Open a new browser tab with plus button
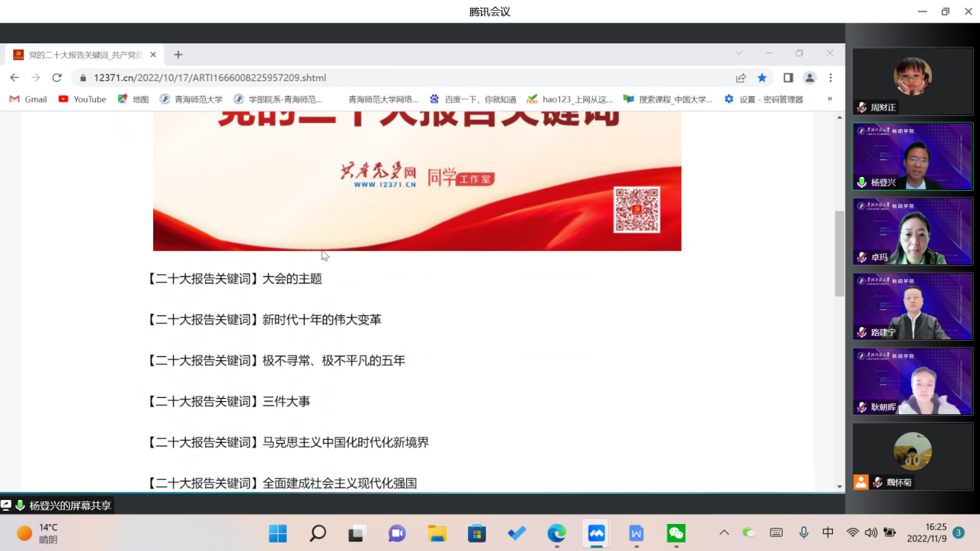980x551 pixels. coord(178,55)
